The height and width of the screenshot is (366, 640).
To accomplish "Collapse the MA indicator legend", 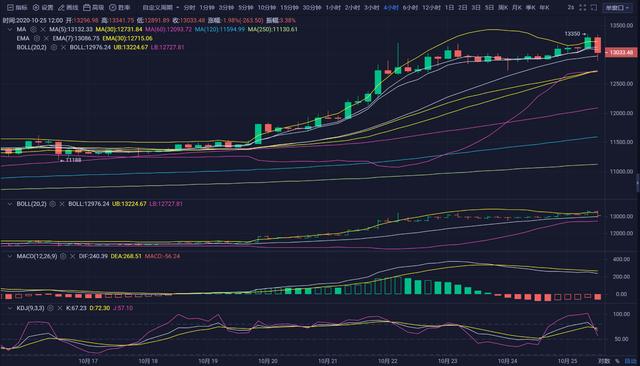I will pyautogui.click(x=10, y=29).
